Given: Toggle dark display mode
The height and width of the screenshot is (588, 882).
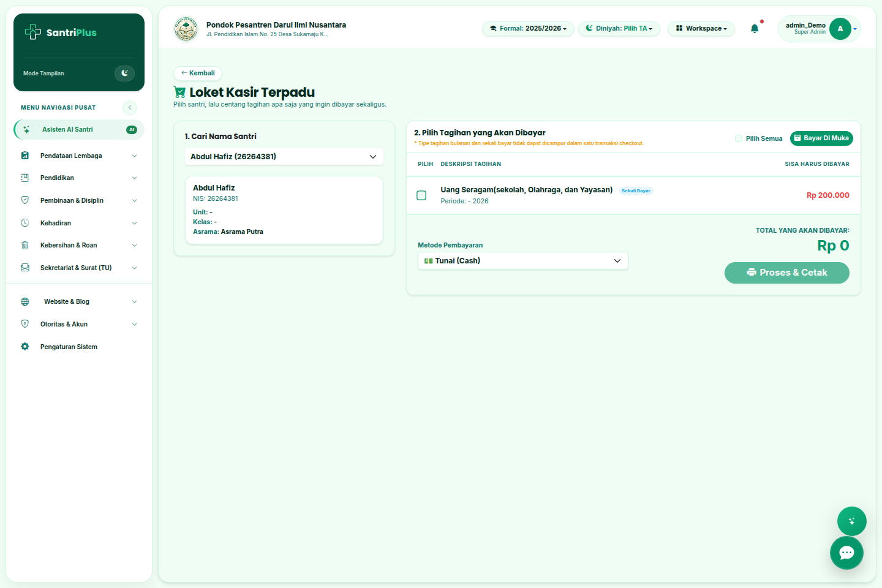Looking at the screenshot, I should coord(124,73).
